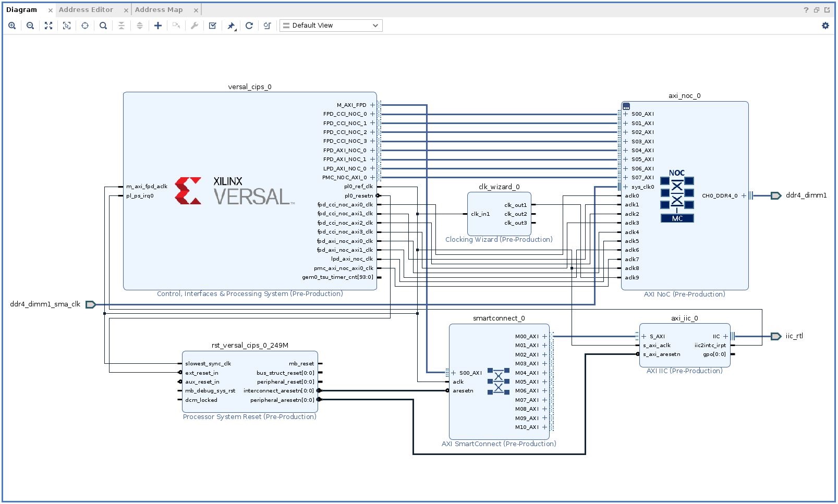Select the smartconnect_0 block title
The image size is (838, 504).
coord(499,318)
